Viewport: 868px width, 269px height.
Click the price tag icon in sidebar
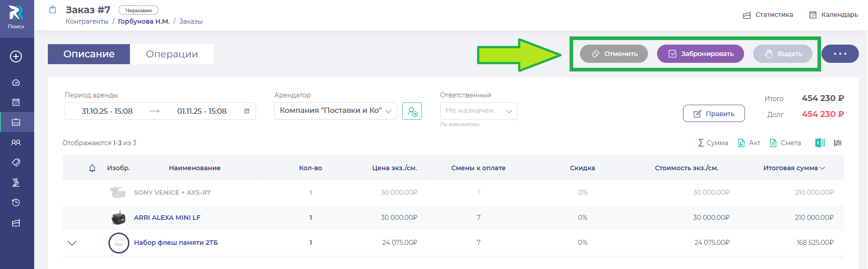(16, 162)
